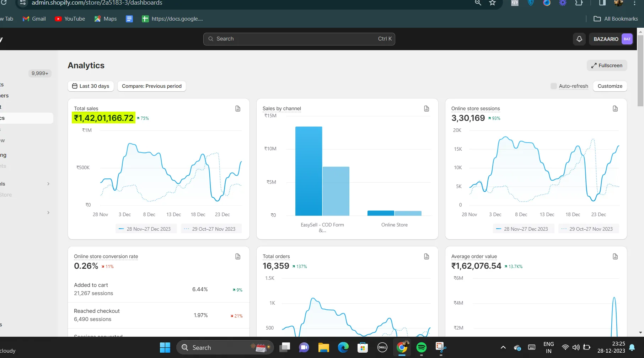
Task: Click the Customize button
Action: tap(610, 86)
